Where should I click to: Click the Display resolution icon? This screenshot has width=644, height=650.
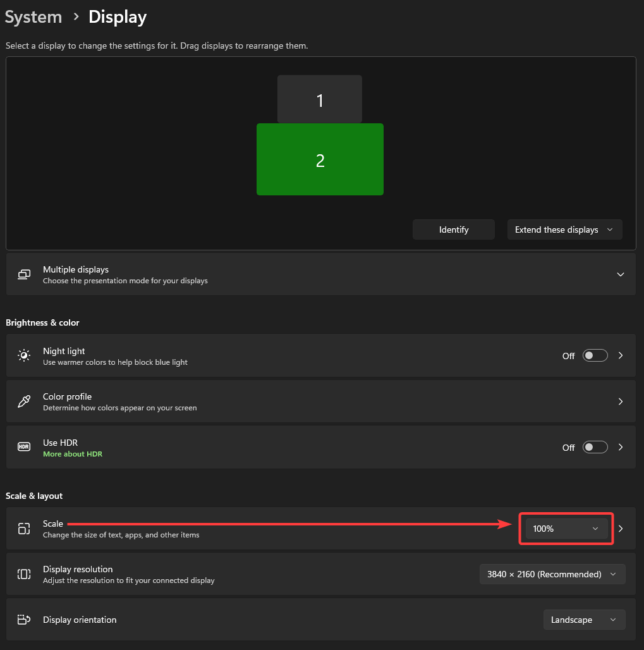24,574
